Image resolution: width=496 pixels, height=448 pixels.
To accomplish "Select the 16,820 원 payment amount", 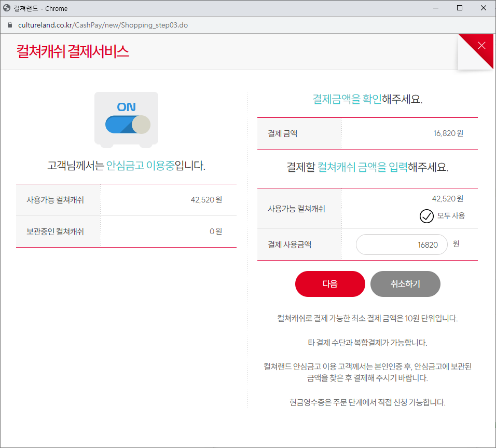I will click(x=448, y=133).
